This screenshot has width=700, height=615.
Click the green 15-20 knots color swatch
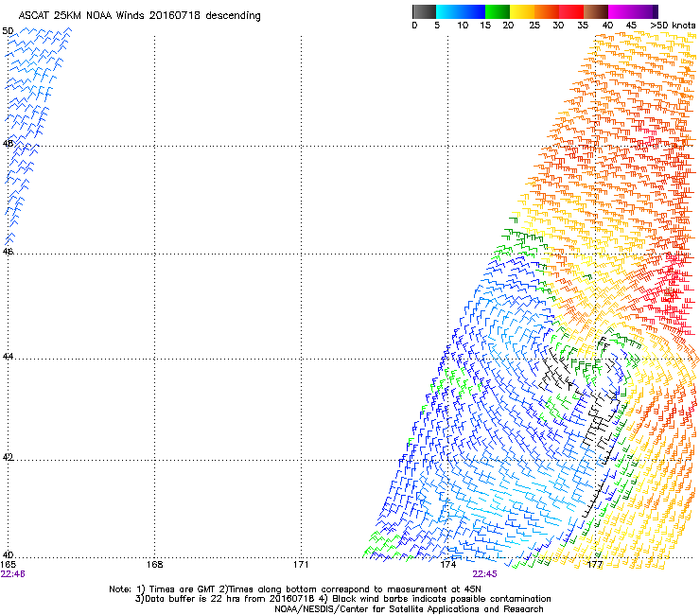pos(498,11)
